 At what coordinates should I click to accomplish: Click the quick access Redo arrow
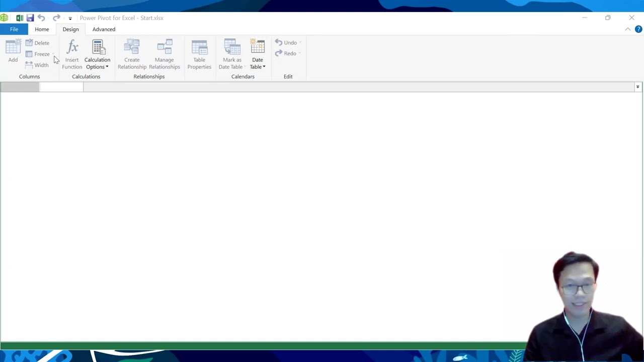(56, 18)
